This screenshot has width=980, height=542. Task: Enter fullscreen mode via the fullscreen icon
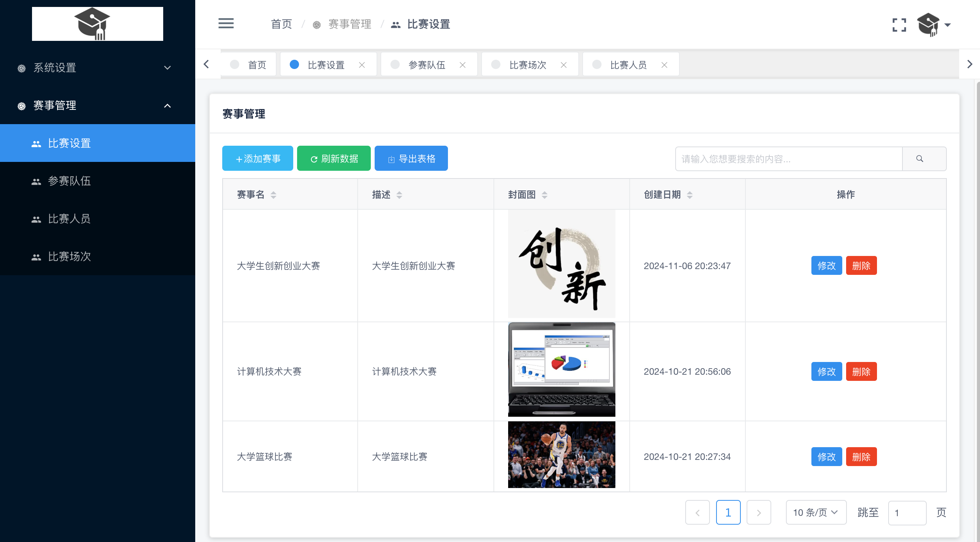pyautogui.click(x=899, y=25)
